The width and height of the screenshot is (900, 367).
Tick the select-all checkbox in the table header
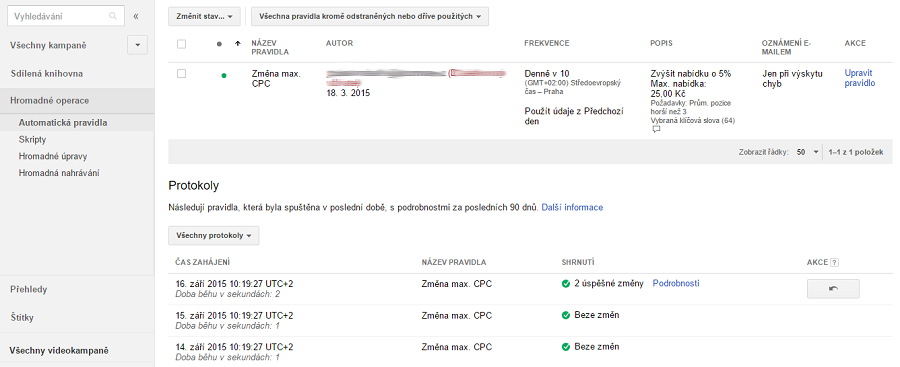click(181, 44)
